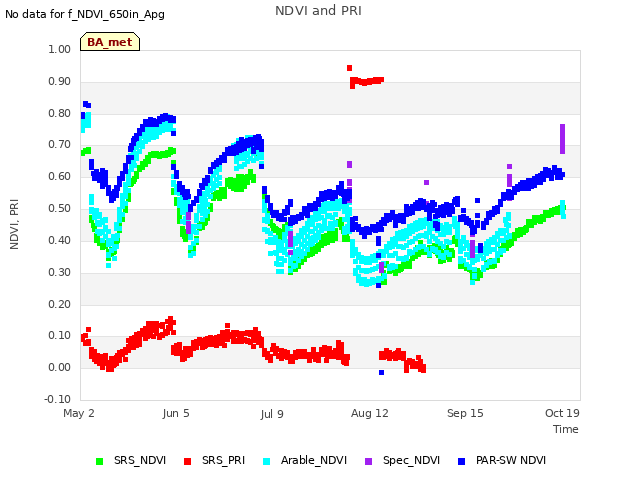Click the 0.10 y-axis tick label
This screenshot has height=480, width=640.
point(60,336)
